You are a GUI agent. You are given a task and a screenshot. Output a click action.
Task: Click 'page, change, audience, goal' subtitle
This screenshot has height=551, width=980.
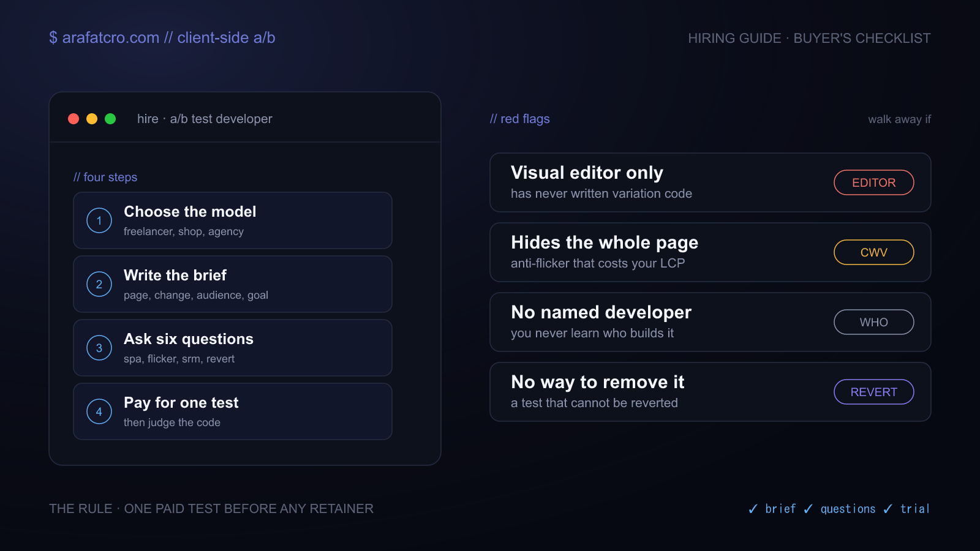point(196,295)
